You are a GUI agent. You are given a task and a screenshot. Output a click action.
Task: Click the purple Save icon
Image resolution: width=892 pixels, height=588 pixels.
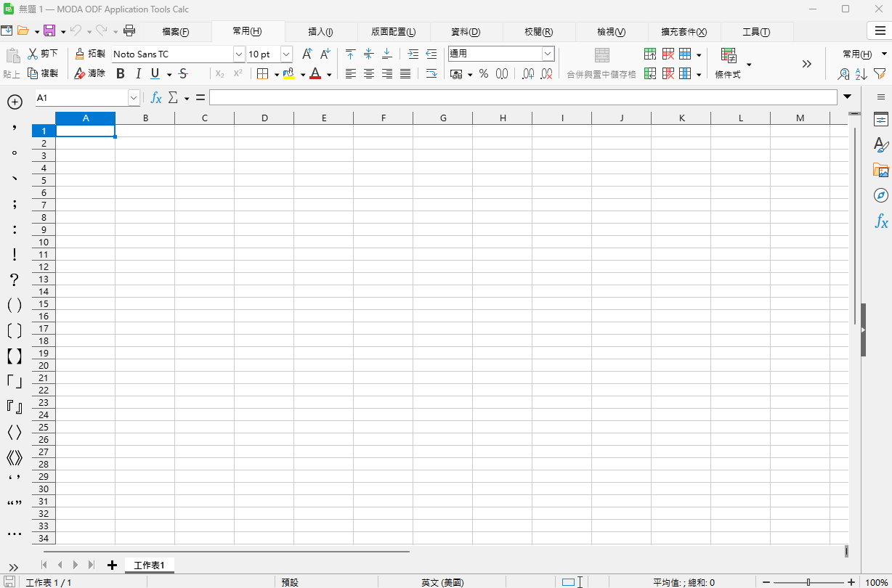(x=49, y=30)
